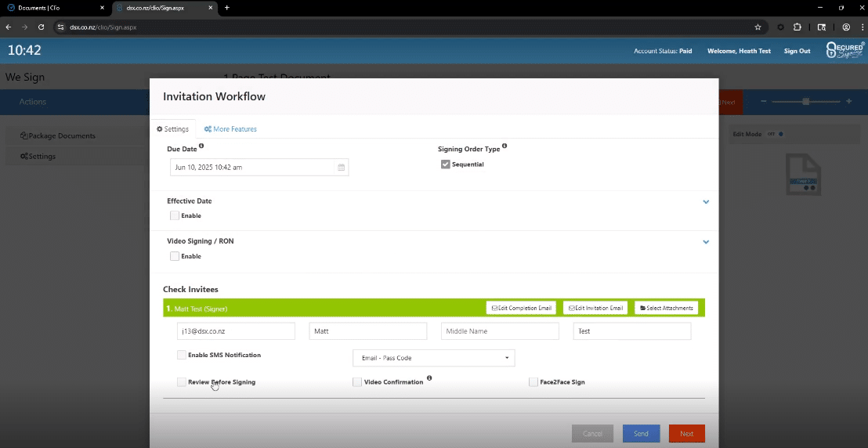Expand the Video Signing / RON chevron
The image size is (868, 448).
pos(706,242)
